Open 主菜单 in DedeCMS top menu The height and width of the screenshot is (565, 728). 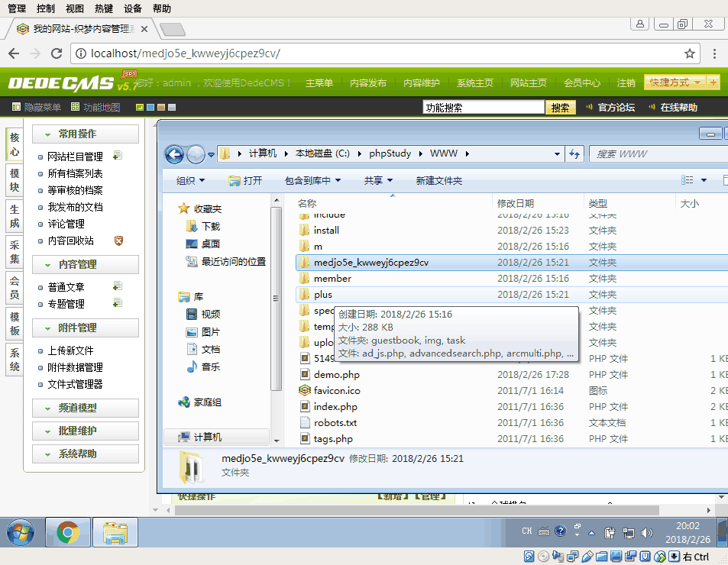point(319,83)
